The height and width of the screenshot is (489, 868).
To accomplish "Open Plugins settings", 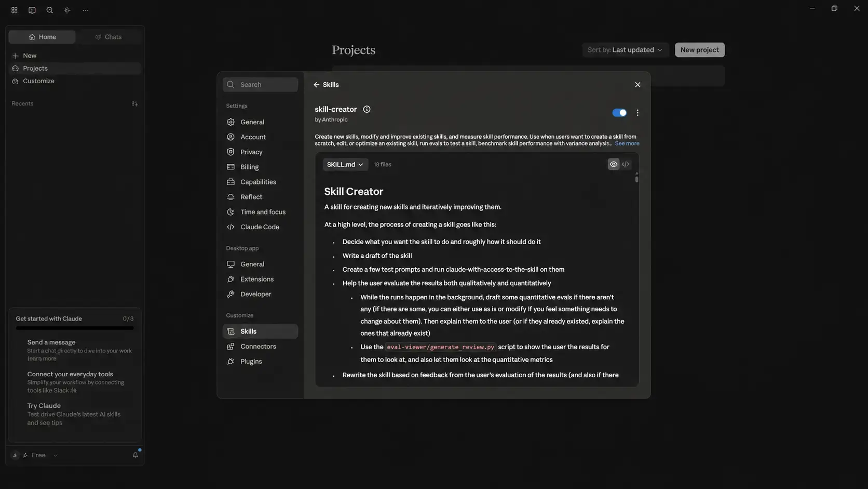I will (260, 362).
